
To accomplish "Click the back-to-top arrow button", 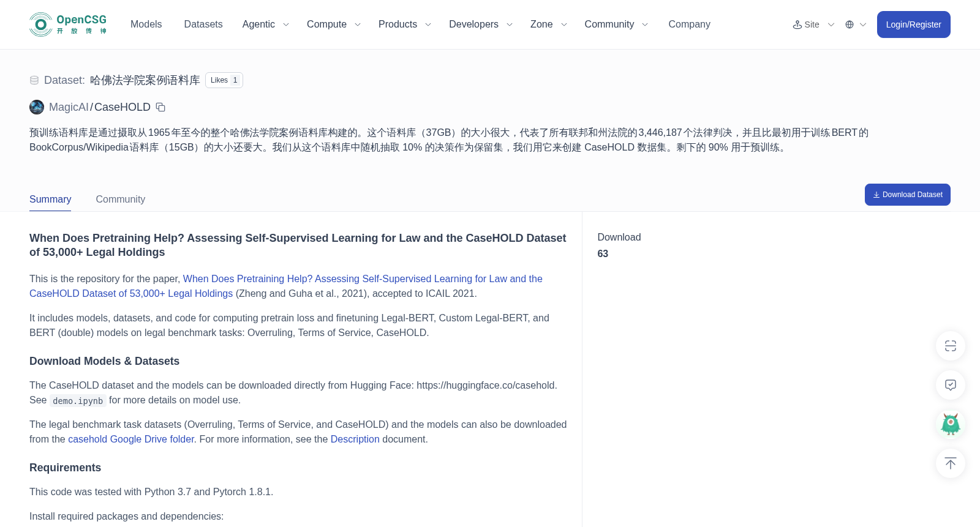I will click(951, 463).
